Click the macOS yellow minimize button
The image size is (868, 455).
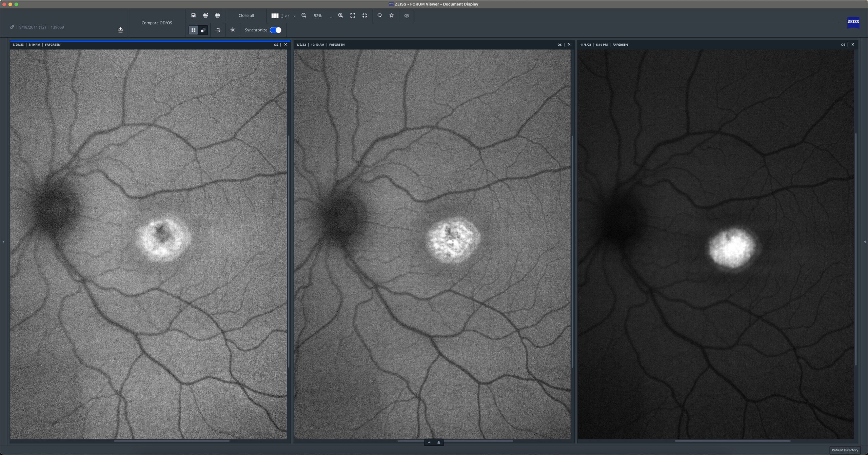(10, 4)
